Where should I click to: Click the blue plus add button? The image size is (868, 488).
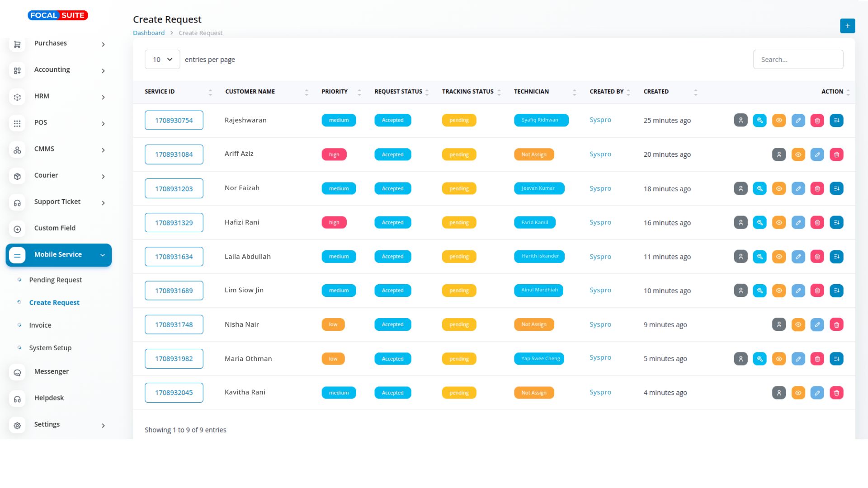click(847, 26)
